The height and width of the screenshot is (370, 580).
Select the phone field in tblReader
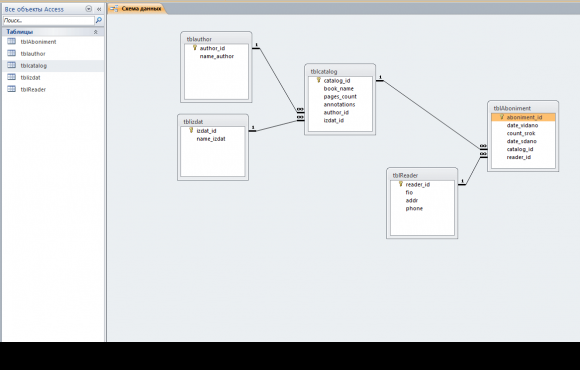414,208
